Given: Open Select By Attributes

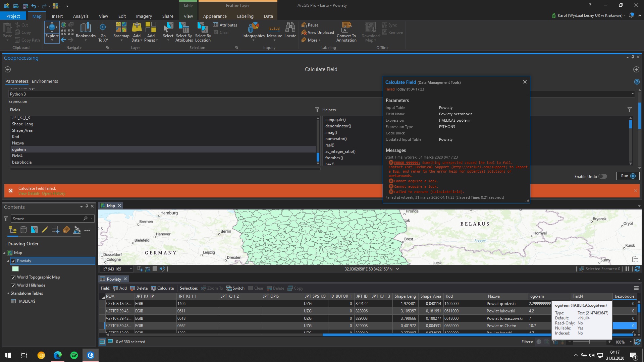Looking at the screenshot, I should 184,32.
